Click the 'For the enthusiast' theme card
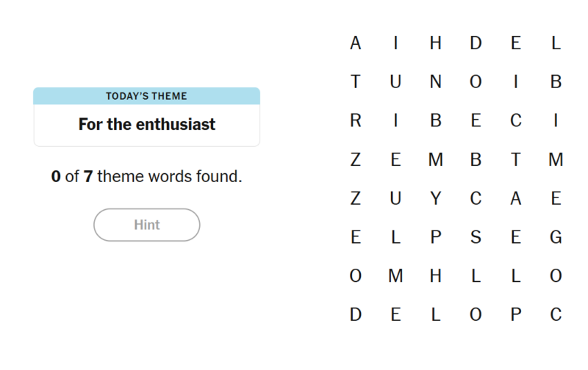Viewport: 588px width, 370px height. [146, 117]
